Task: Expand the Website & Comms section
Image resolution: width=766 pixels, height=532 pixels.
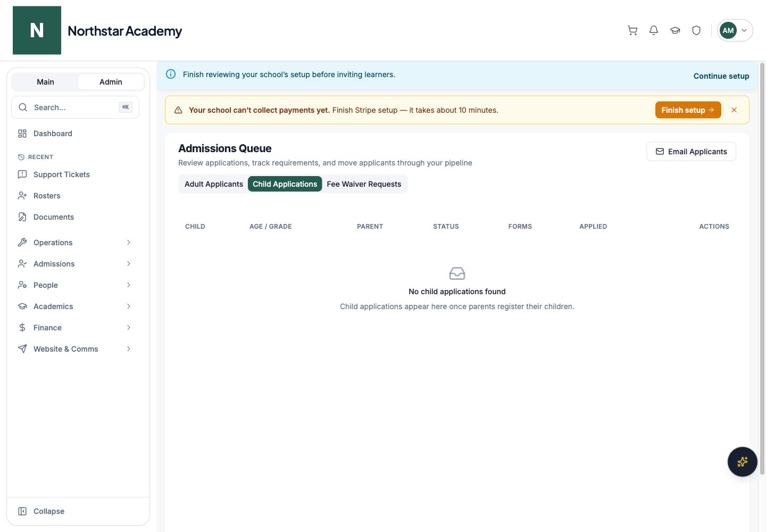Action: 75,349
